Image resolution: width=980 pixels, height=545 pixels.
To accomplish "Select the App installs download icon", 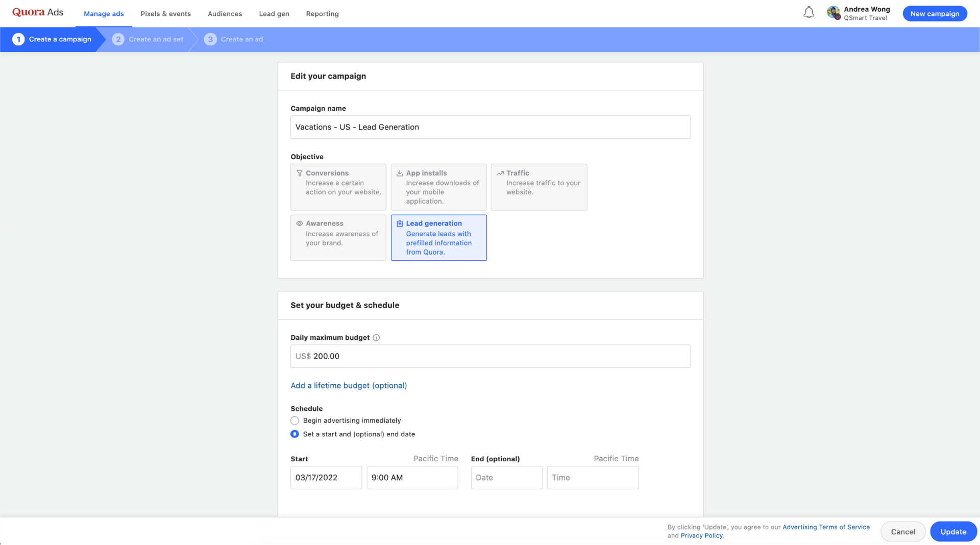I will 400,174.
